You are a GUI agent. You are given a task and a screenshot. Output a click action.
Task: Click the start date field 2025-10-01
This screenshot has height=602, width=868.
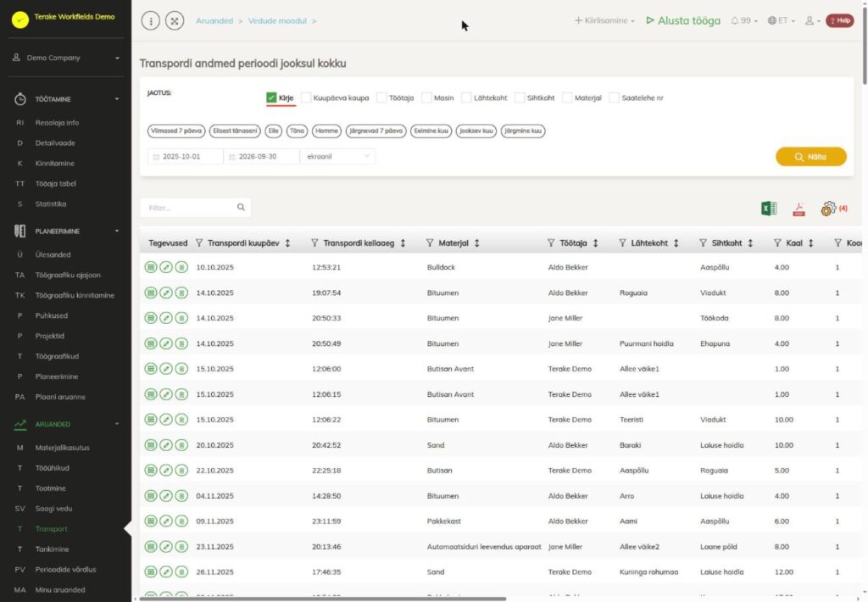click(x=186, y=157)
